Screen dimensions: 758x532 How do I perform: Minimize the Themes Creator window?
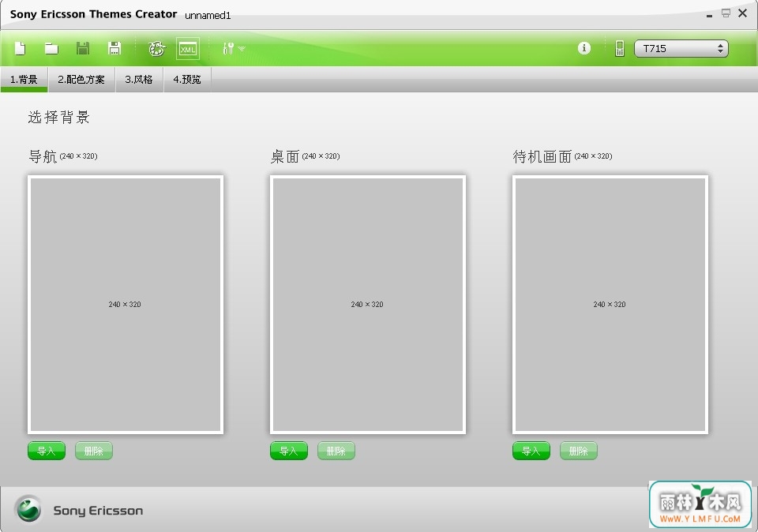[709, 16]
